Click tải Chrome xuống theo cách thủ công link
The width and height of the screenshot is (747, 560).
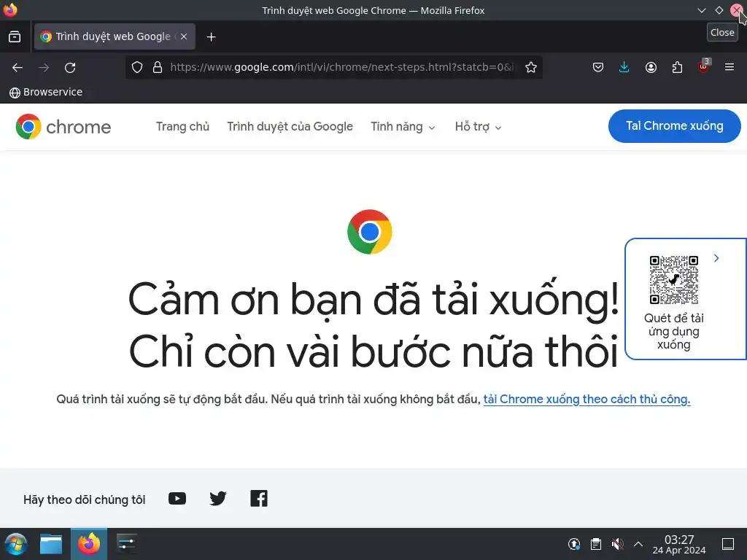pyautogui.click(x=587, y=399)
